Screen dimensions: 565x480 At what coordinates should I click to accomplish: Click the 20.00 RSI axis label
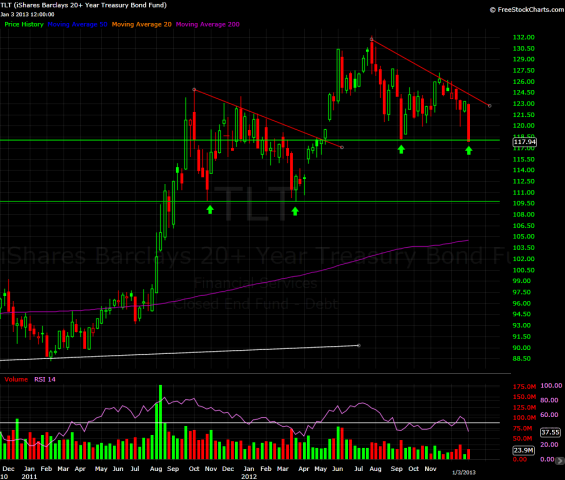(x=550, y=444)
